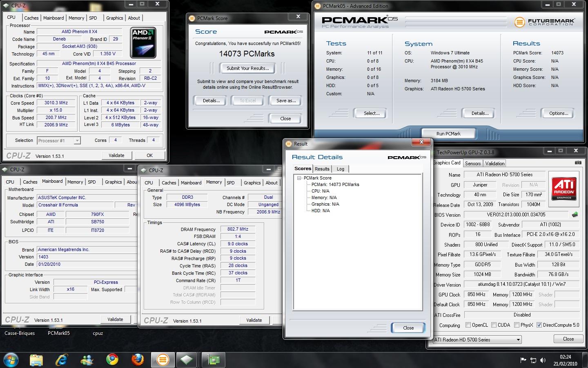Open the Windows Start orb
The height and width of the screenshot is (368, 588).
(x=11, y=359)
